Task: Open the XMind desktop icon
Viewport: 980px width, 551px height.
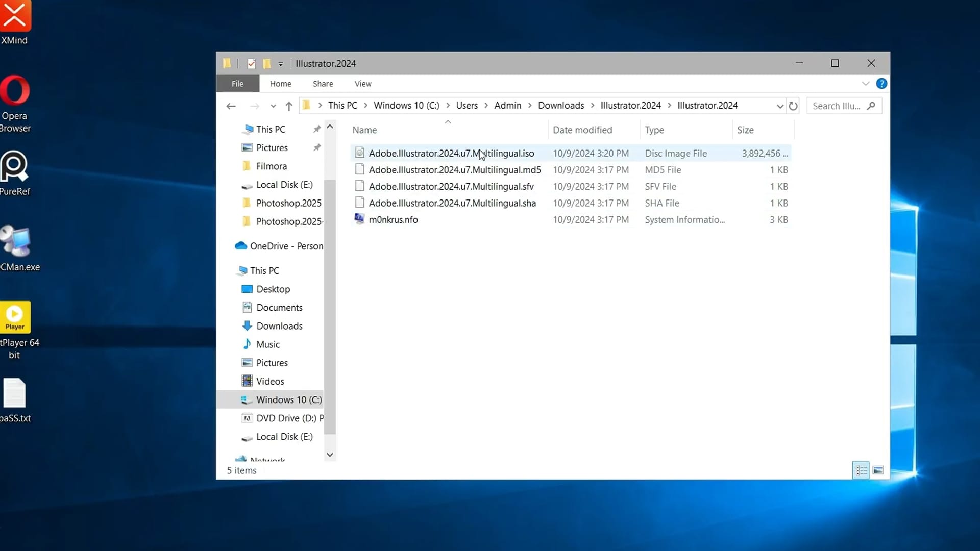Action: tap(14, 23)
